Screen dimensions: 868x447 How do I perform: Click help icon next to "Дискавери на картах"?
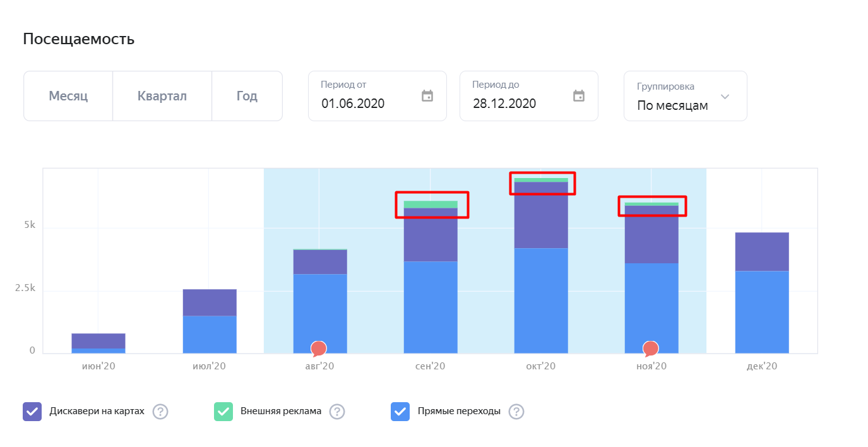click(x=160, y=412)
